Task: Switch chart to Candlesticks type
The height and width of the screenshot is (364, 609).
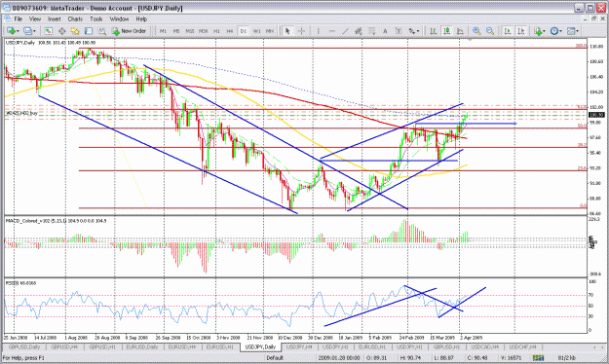Action: (446, 31)
